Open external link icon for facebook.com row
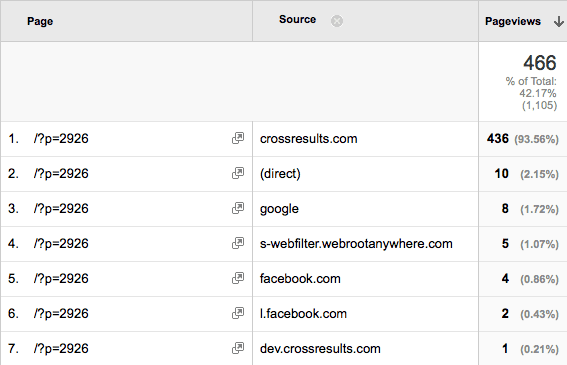 (238, 278)
